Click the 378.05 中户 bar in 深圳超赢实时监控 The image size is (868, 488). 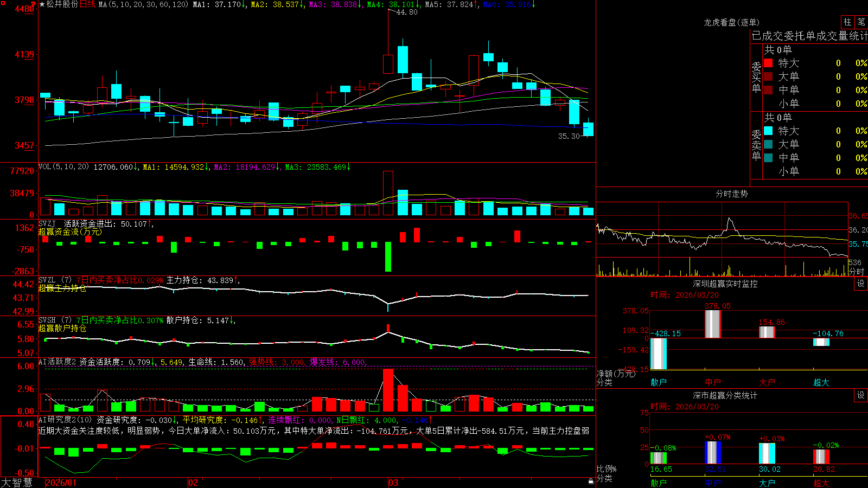coord(712,324)
